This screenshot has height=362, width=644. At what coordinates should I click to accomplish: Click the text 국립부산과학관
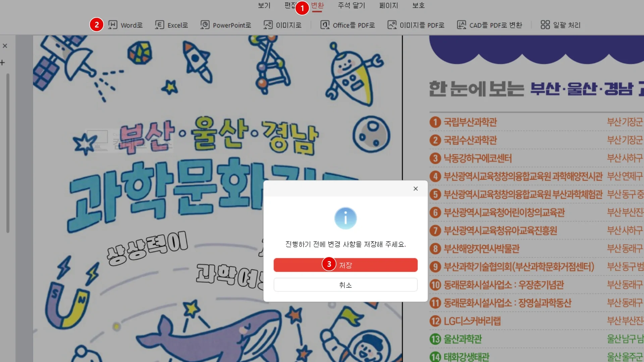[x=470, y=122]
